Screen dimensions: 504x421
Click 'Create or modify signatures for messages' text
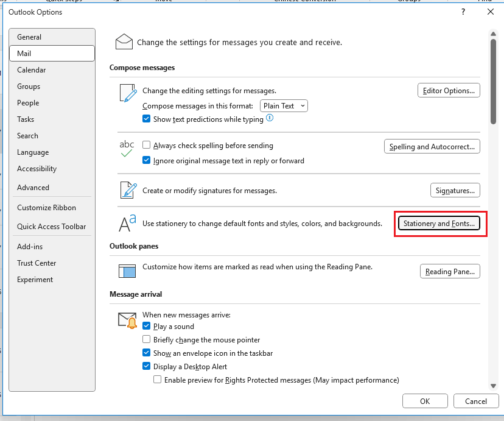[209, 191]
